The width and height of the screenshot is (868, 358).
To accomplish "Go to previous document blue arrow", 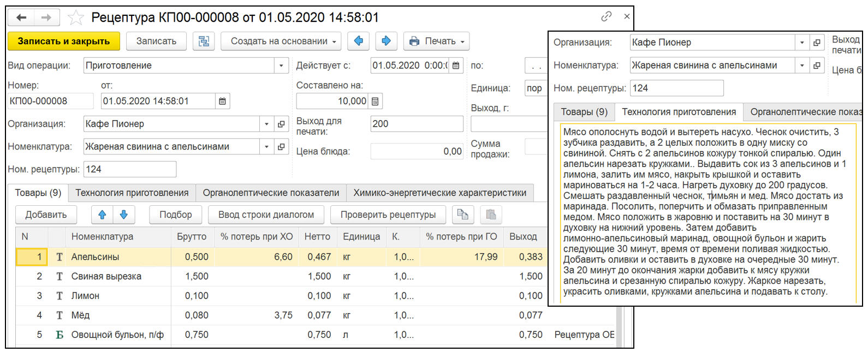I will (359, 41).
